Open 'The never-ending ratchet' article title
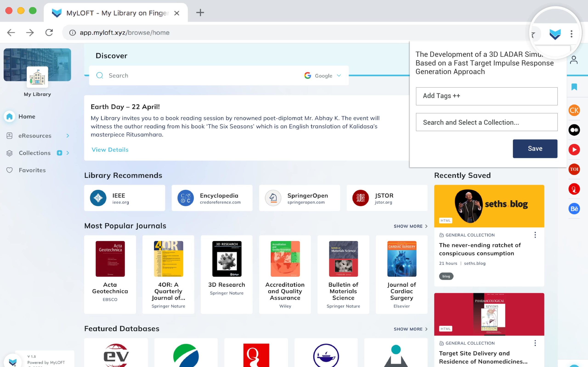Image resolution: width=588 pixels, height=367 pixels. [480, 249]
